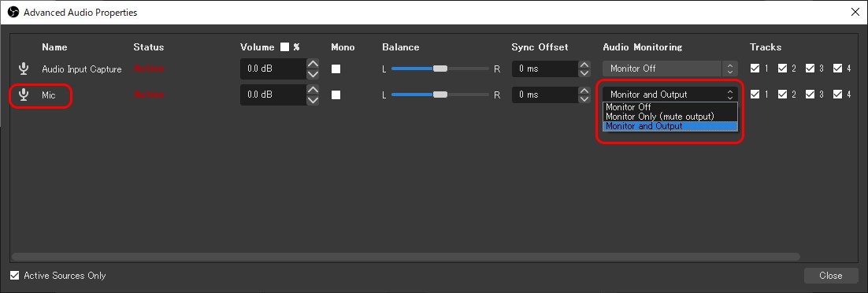The height and width of the screenshot is (293, 868).
Task: Click the Balance column header
Action: click(401, 47)
